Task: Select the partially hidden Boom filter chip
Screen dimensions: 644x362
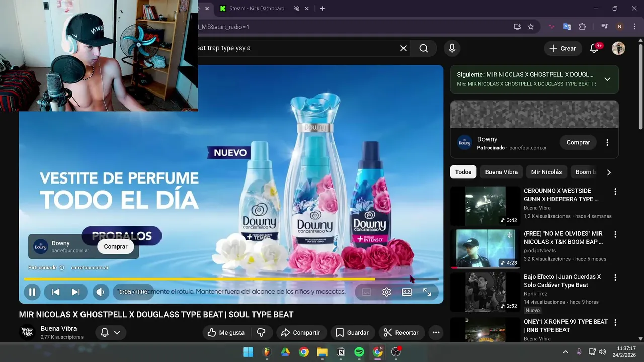Action: (x=584, y=172)
